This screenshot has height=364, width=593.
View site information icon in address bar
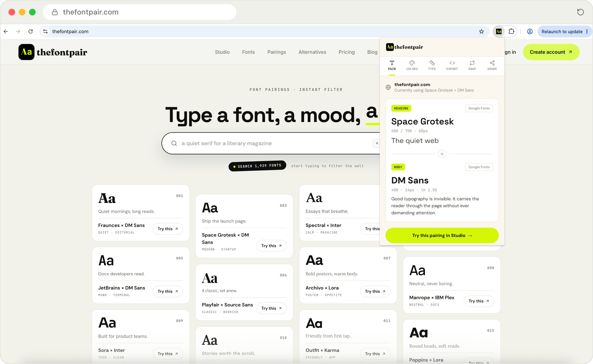45,31
